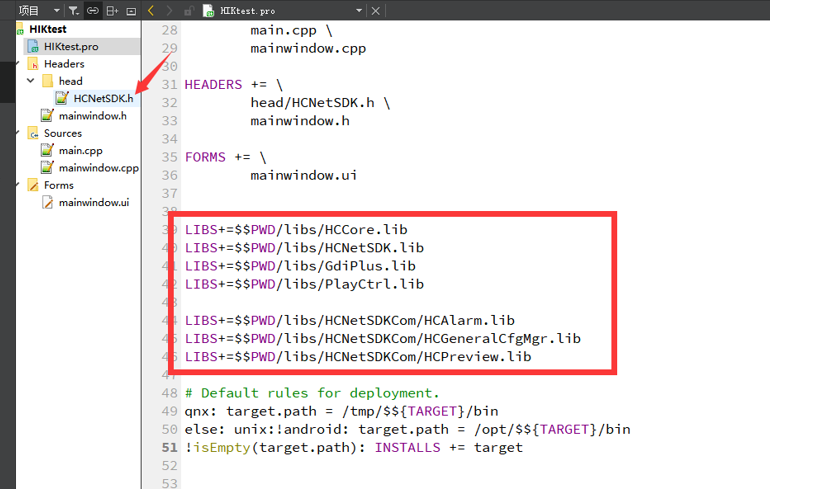Click line number 48 in the gutter
Image resolution: width=821 pixels, height=489 pixels.
click(x=170, y=393)
